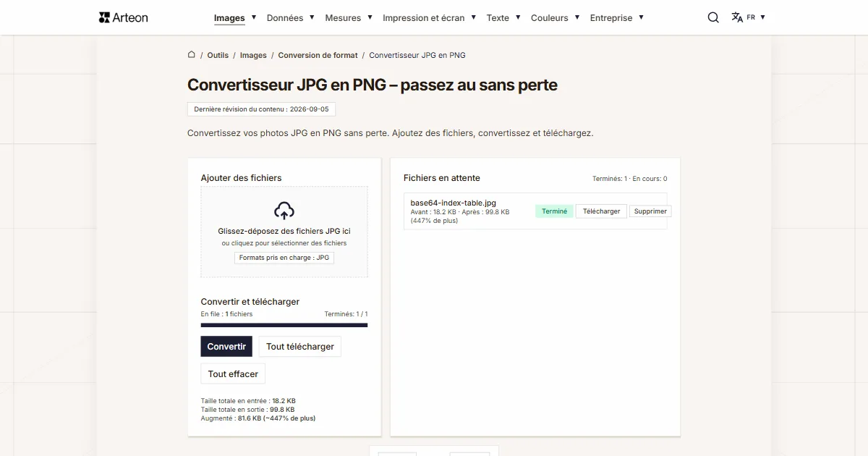The width and height of the screenshot is (868, 456).
Task: Follow the Outils breadcrumb link
Action: (218, 55)
